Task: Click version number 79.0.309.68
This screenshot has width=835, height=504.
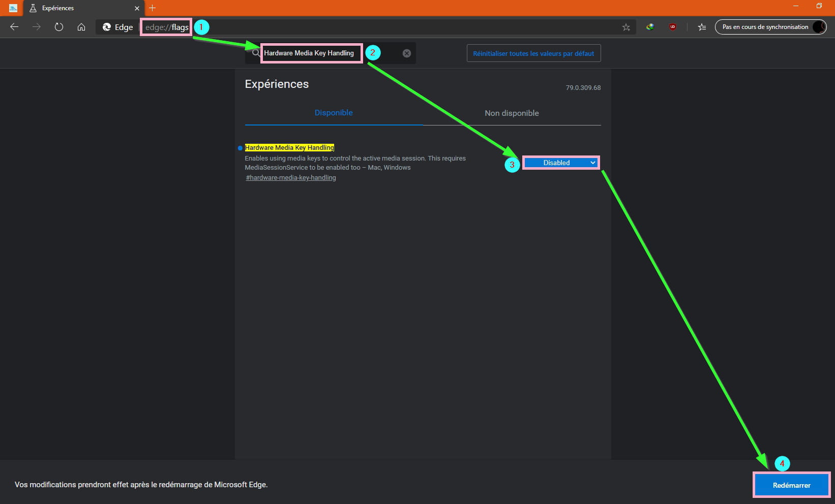Action: [x=583, y=88]
